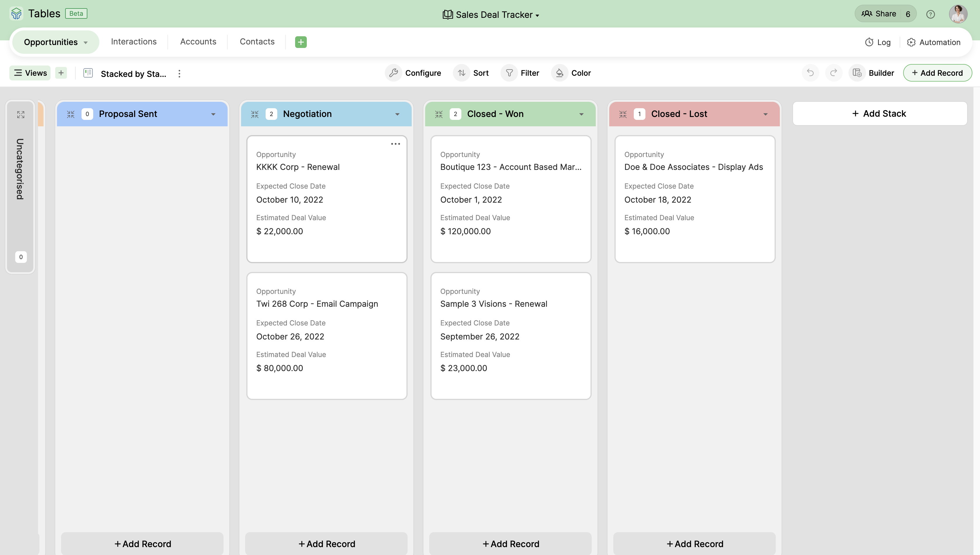Click the redo icon in toolbar

coord(834,73)
